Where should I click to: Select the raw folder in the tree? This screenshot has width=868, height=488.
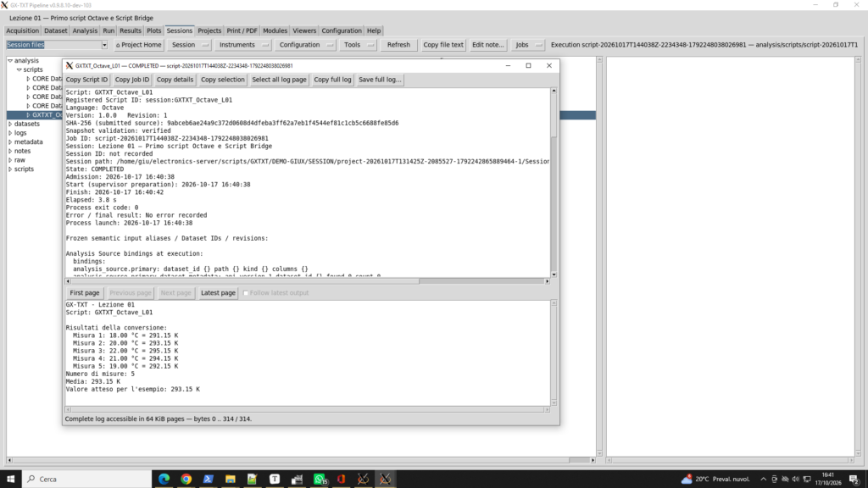(x=20, y=160)
